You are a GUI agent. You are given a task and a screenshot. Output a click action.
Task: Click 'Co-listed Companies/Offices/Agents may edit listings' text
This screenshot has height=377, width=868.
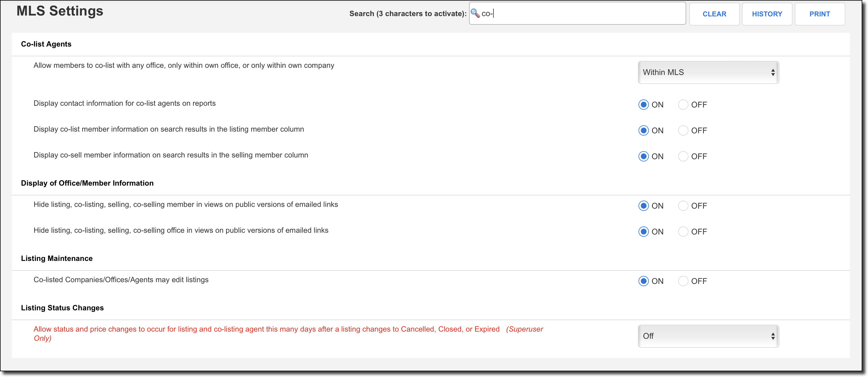[121, 280]
